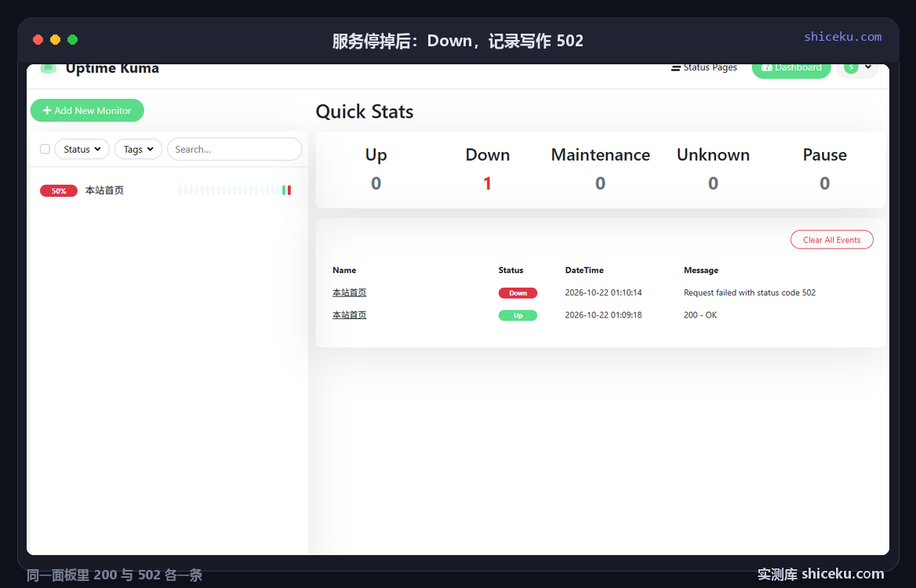Open 本站首页 link in the Down row
Image resolution: width=916 pixels, height=588 pixels.
pos(349,292)
